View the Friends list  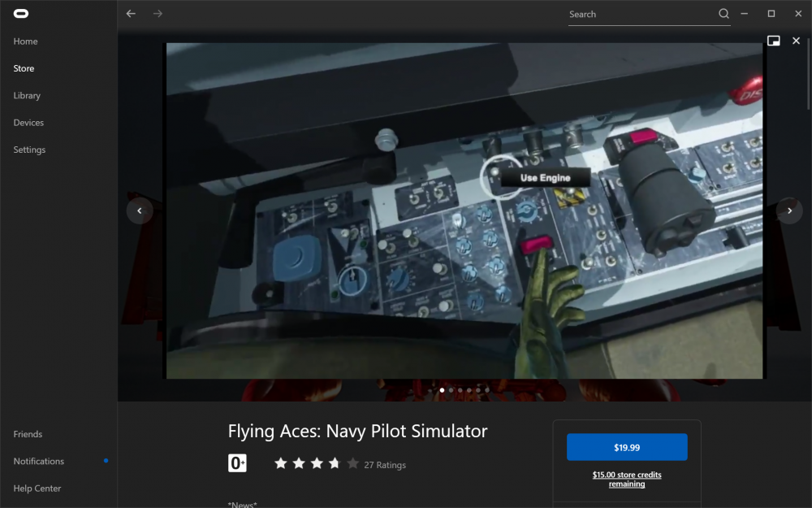(28, 434)
